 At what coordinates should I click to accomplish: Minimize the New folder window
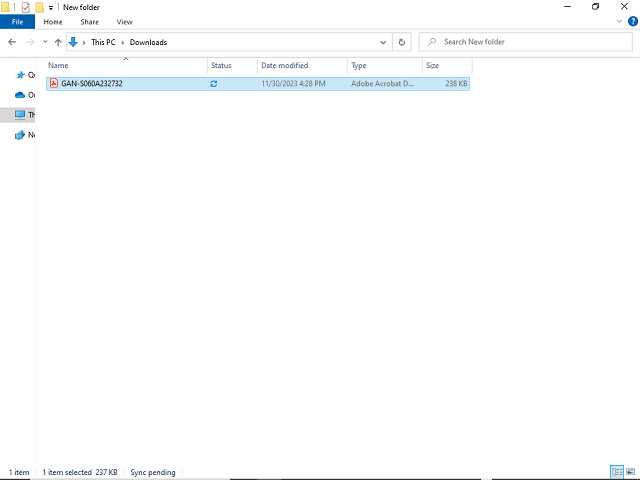567,7
